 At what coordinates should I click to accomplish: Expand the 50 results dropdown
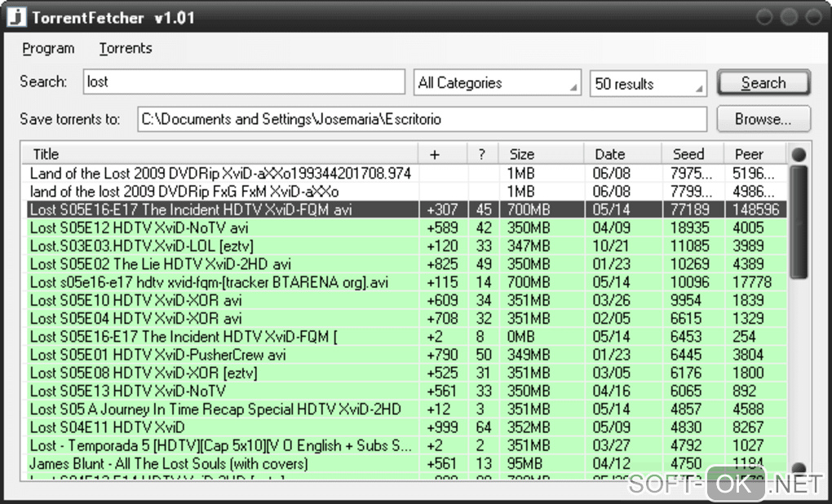click(648, 84)
